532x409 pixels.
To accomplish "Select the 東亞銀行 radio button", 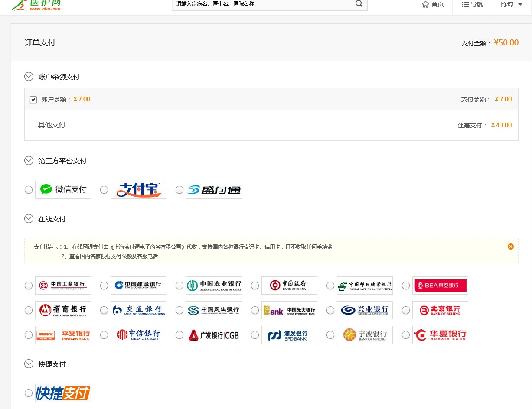I will [x=406, y=286].
